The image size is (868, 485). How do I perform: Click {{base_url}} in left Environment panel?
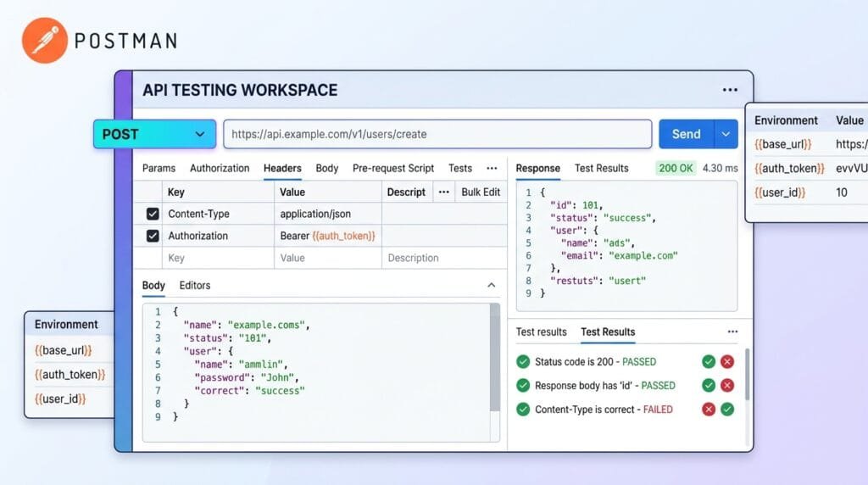[63, 350]
